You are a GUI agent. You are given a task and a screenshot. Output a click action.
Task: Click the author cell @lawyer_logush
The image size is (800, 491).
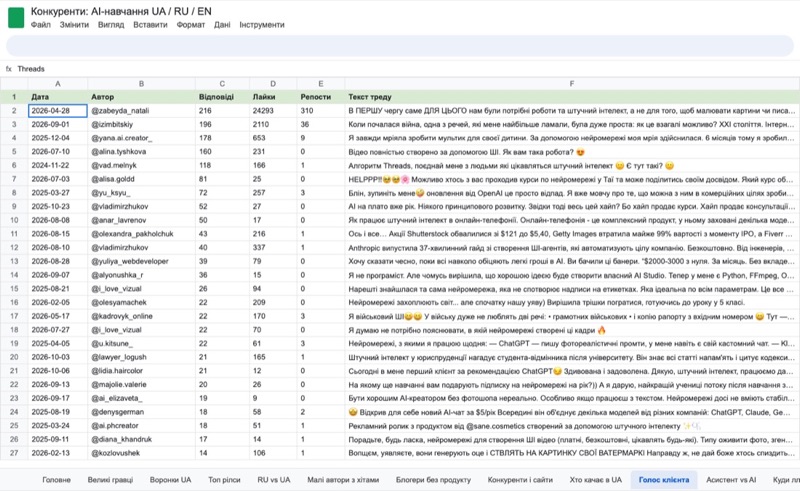[x=141, y=357]
